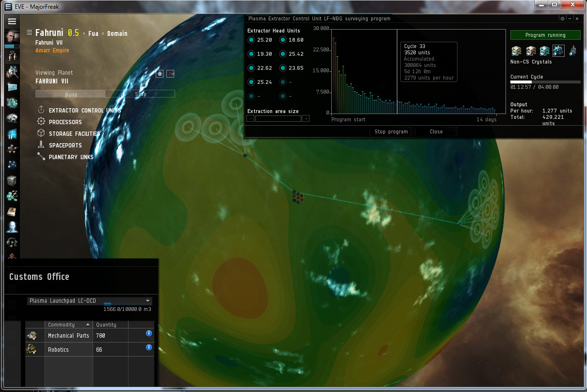Open the blue panels sidebar icon
Image resolution: width=587 pixels, height=392 pixels.
pos(12,134)
